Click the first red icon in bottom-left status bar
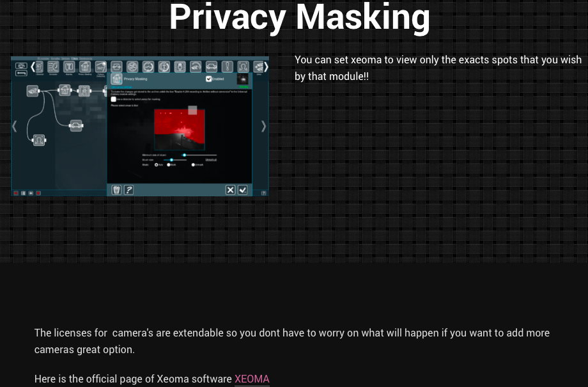This screenshot has height=387, width=588. tap(16, 193)
